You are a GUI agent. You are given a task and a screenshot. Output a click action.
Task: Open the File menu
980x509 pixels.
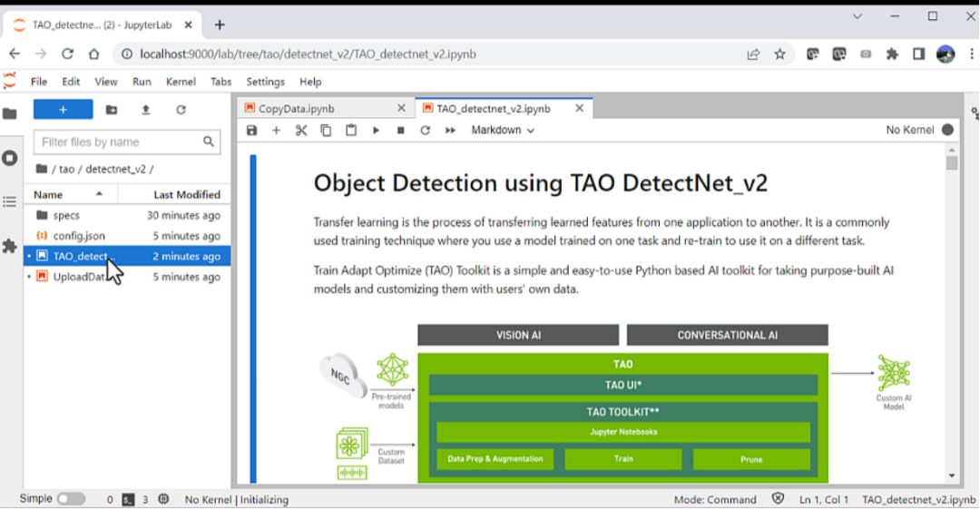(x=39, y=82)
